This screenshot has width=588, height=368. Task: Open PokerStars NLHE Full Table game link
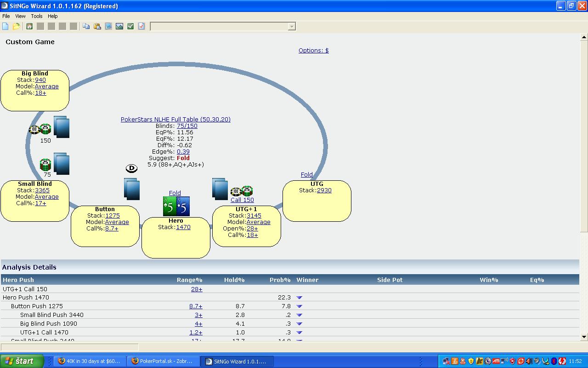point(175,119)
